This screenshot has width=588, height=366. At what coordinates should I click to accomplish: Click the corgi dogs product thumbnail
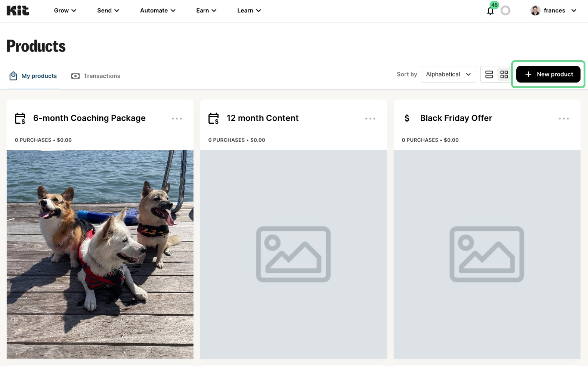[x=100, y=254]
